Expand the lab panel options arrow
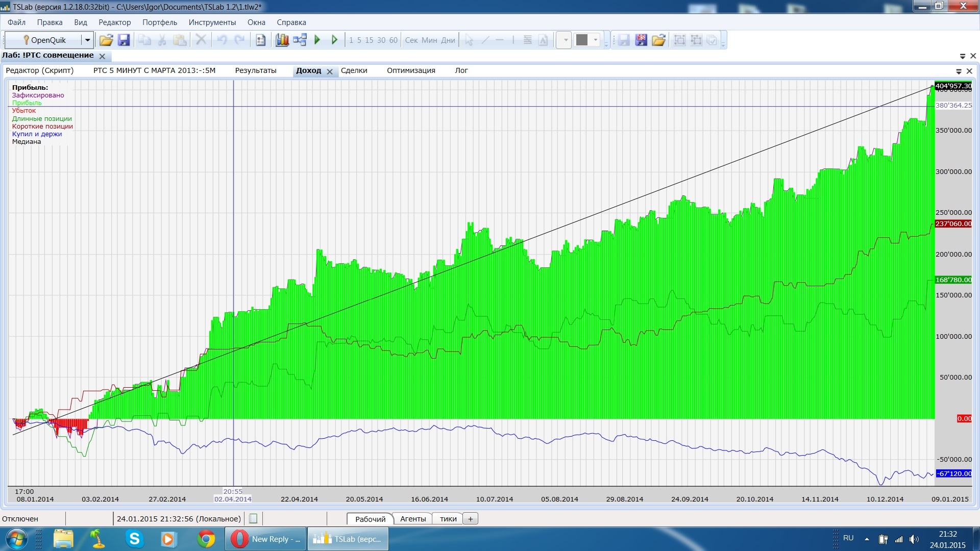This screenshot has width=980, height=551. pyautogui.click(x=963, y=56)
